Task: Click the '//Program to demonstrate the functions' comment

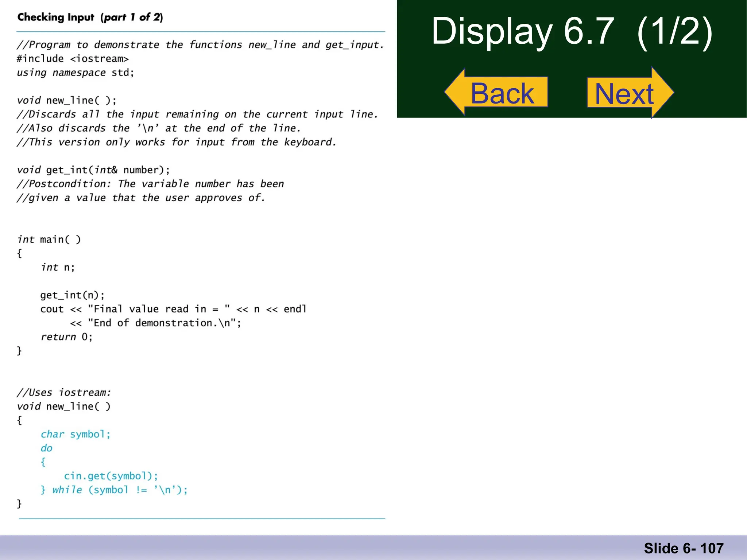Action: [200, 45]
